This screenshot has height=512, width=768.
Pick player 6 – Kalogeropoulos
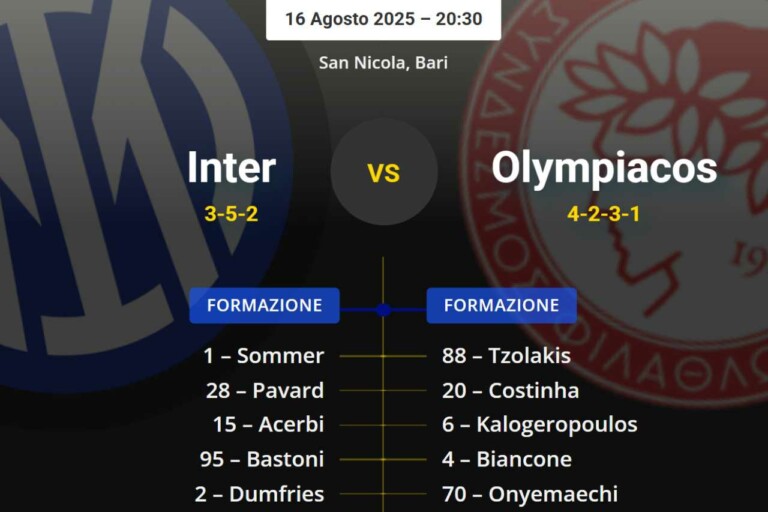click(x=539, y=425)
